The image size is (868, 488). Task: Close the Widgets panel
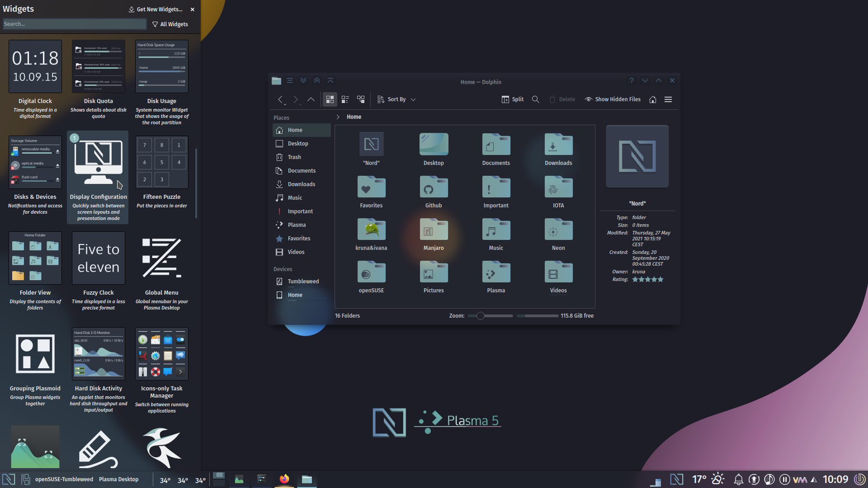(x=193, y=9)
